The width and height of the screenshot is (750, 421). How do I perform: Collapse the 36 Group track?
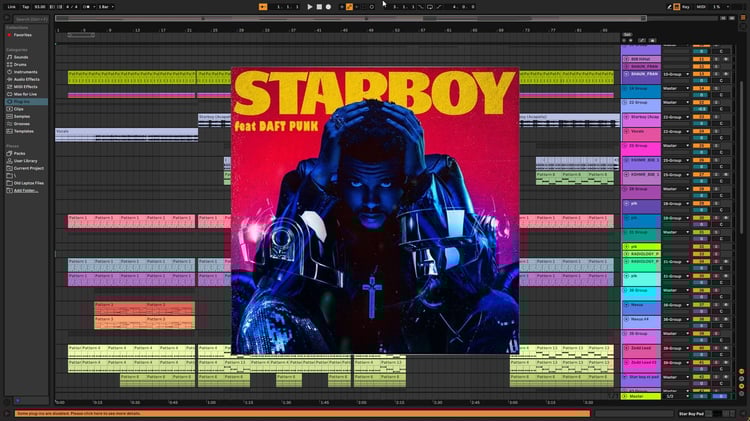[x=625, y=290]
